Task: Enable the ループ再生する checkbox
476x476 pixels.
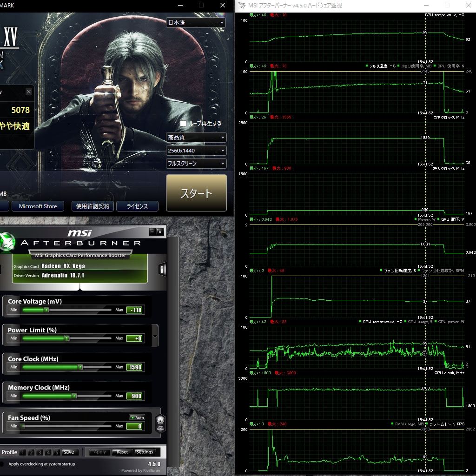Action: click(x=183, y=123)
